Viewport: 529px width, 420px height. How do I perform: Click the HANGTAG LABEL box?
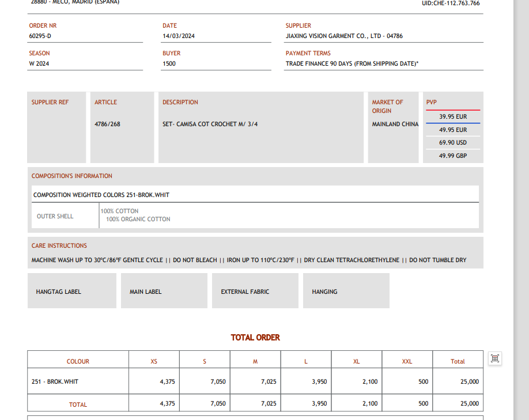tap(71, 291)
